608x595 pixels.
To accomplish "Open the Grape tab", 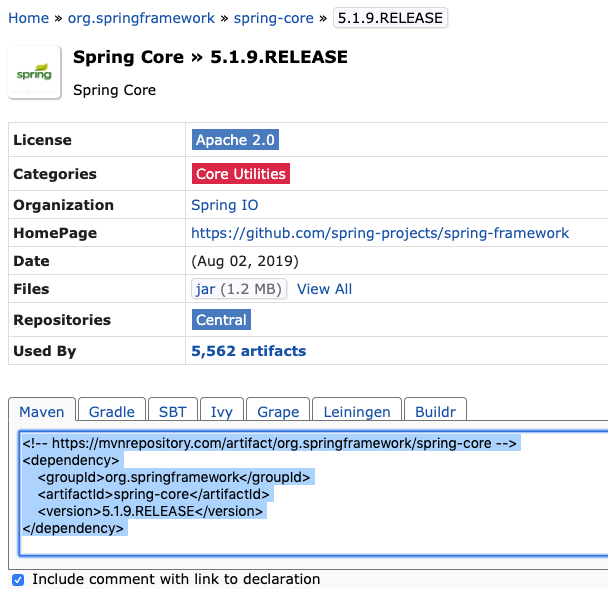I will (278, 411).
